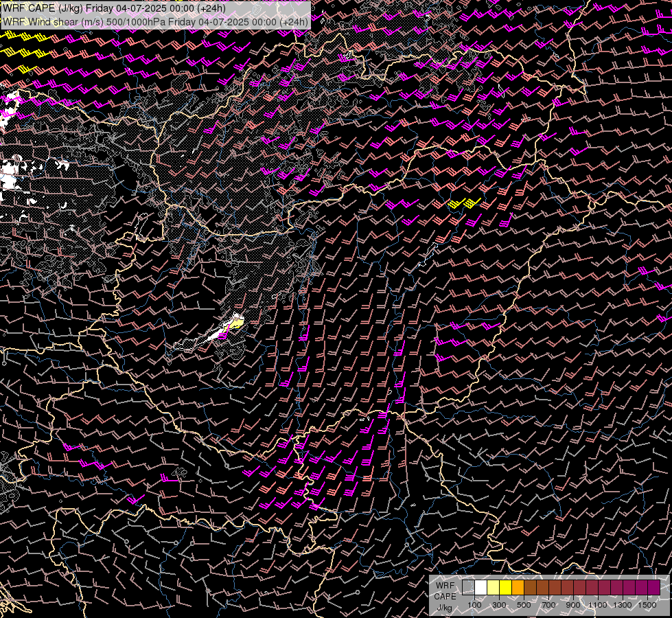This screenshot has height=618, width=672.
Task: Click the '1500' legend scale label
Action: [x=647, y=605]
